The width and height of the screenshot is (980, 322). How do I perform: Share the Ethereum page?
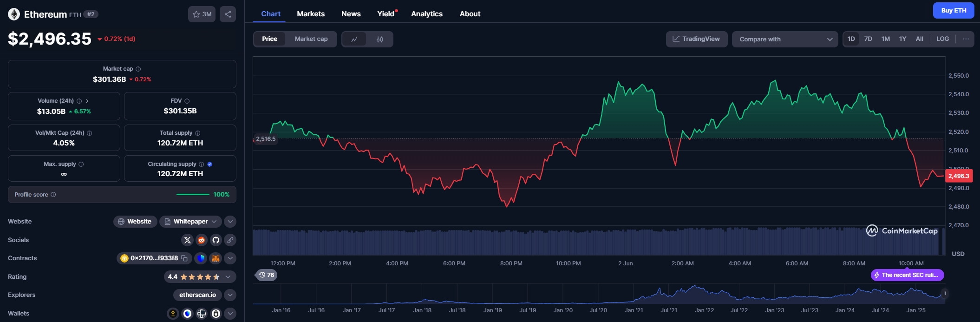[228, 14]
